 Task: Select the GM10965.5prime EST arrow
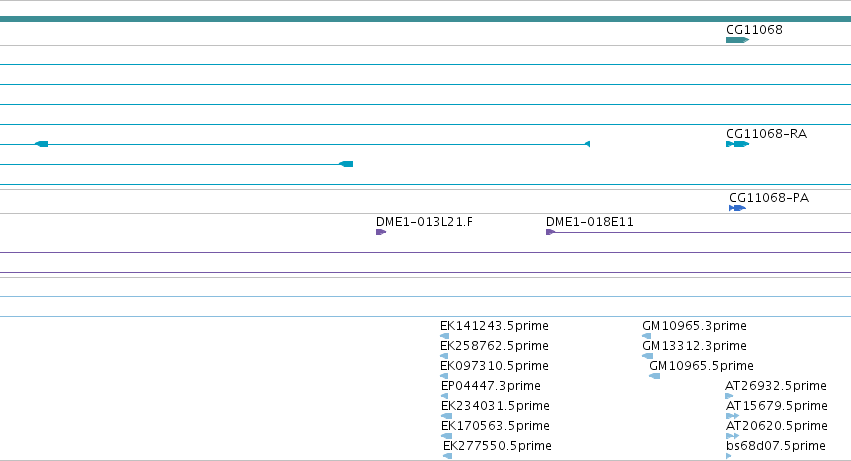[x=655, y=376]
